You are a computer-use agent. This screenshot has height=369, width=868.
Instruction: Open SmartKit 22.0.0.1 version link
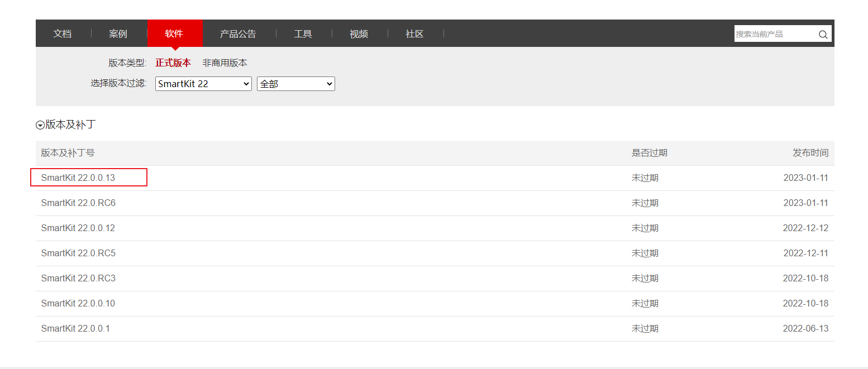[x=75, y=328]
